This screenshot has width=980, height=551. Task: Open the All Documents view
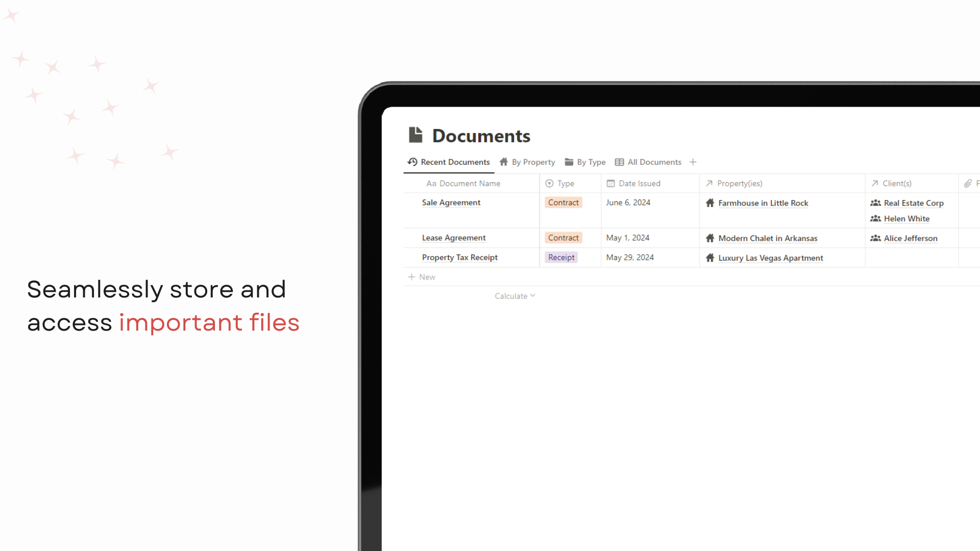[648, 162]
